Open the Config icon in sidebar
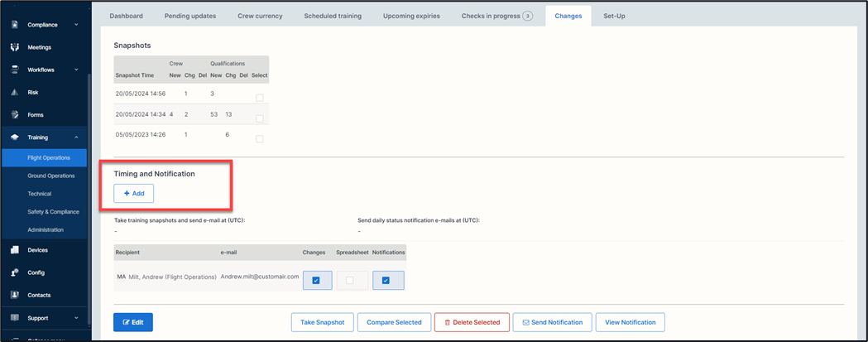This screenshot has height=342, width=868. point(15,272)
